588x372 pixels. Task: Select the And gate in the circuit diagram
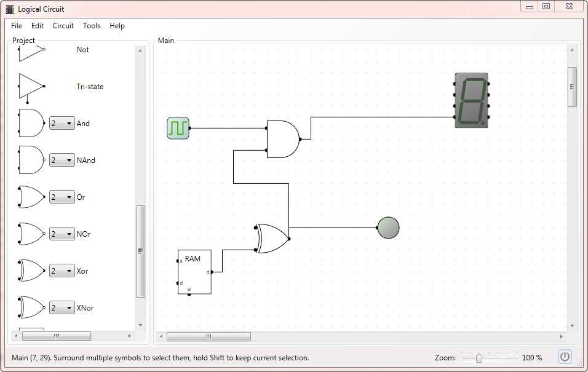(x=283, y=139)
